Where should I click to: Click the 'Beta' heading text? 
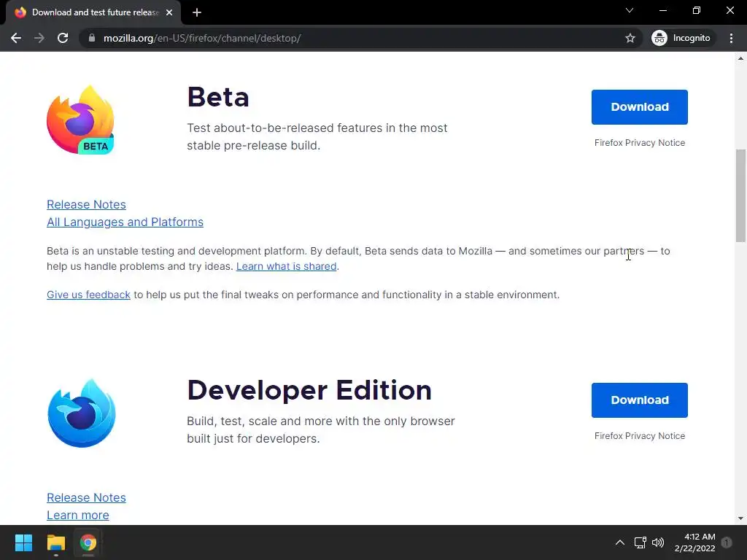(217, 97)
